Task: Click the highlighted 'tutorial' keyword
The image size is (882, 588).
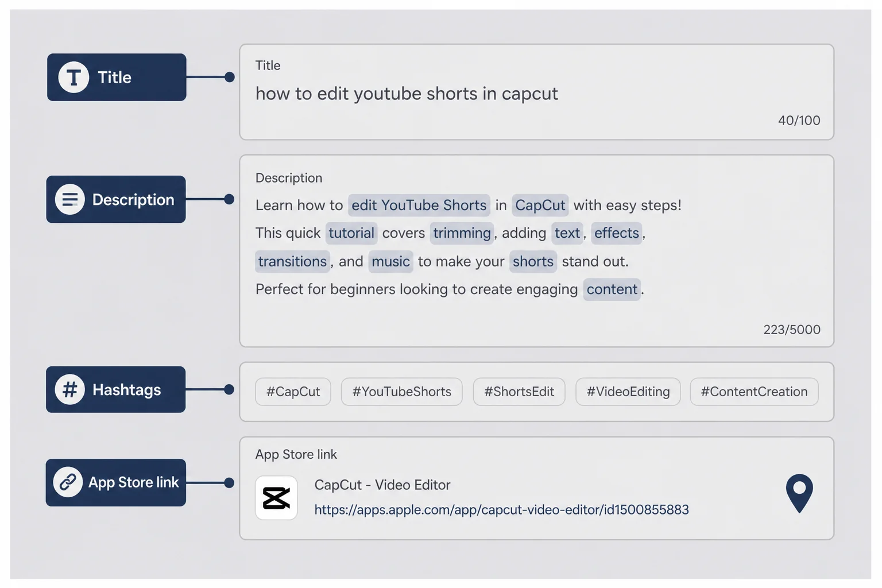Action: click(351, 233)
